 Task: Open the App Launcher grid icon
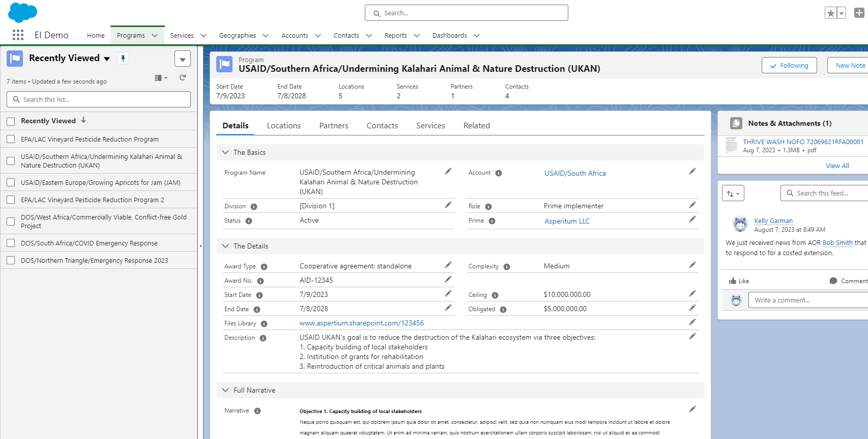coord(18,35)
